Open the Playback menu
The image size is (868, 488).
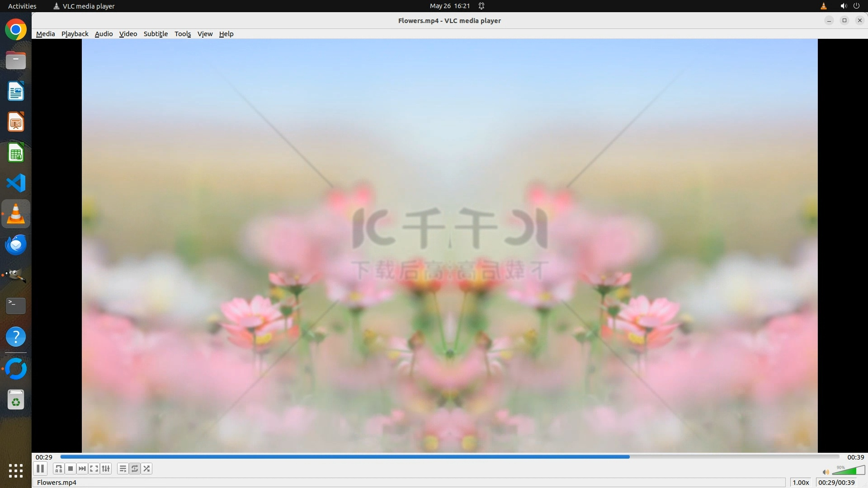tap(75, 34)
